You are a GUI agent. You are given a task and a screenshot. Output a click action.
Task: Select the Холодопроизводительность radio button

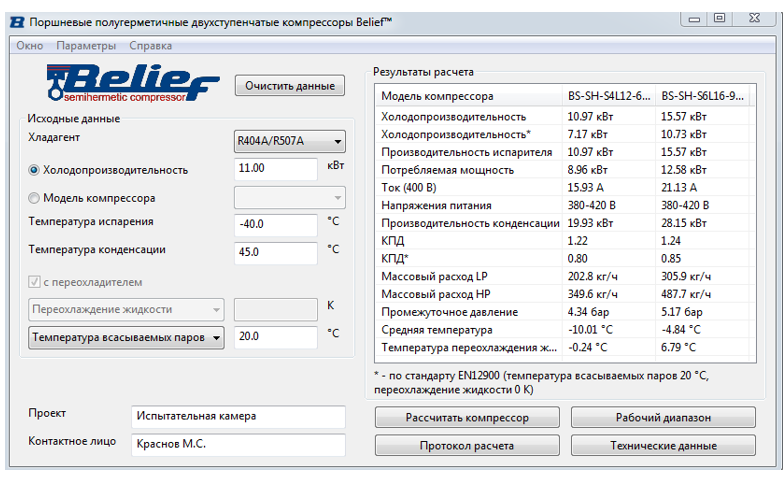pos(35,170)
